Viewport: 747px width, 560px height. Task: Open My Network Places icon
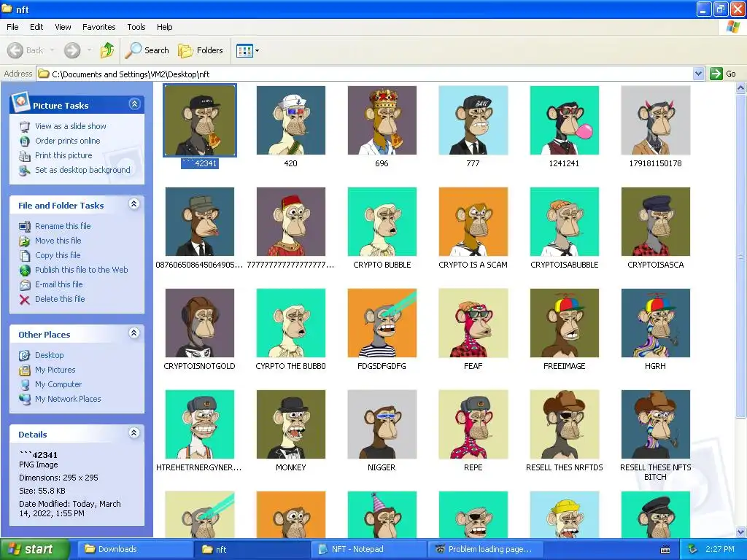click(25, 399)
